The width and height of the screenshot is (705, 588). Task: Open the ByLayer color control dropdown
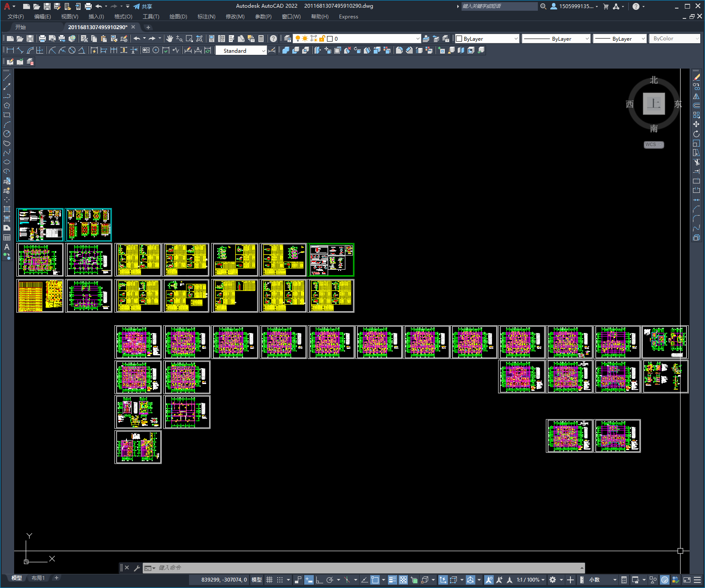pos(487,39)
